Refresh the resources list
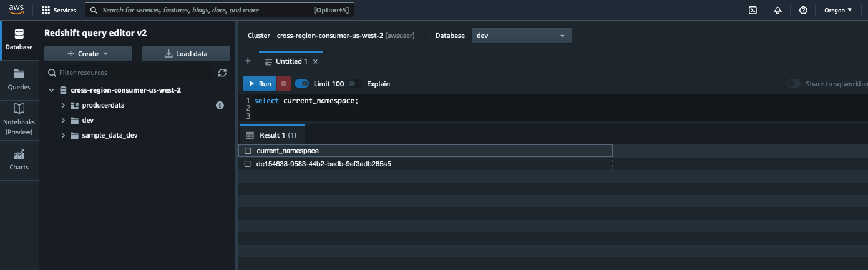The width and height of the screenshot is (868, 270). point(223,72)
